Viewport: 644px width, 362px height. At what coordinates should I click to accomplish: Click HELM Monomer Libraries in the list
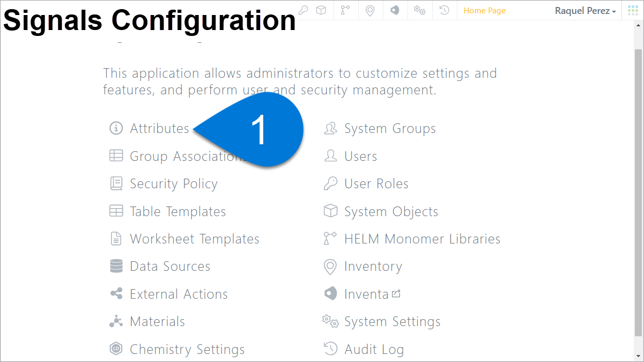point(423,239)
